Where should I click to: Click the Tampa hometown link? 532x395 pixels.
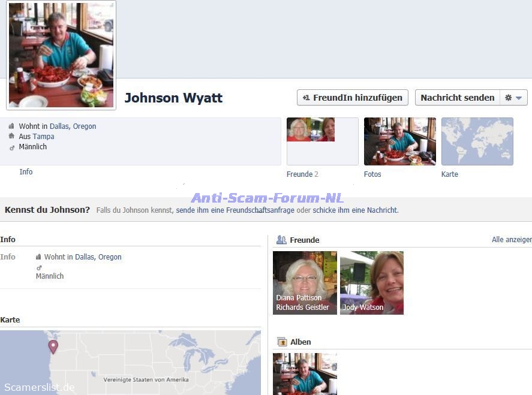(x=43, y=137)
